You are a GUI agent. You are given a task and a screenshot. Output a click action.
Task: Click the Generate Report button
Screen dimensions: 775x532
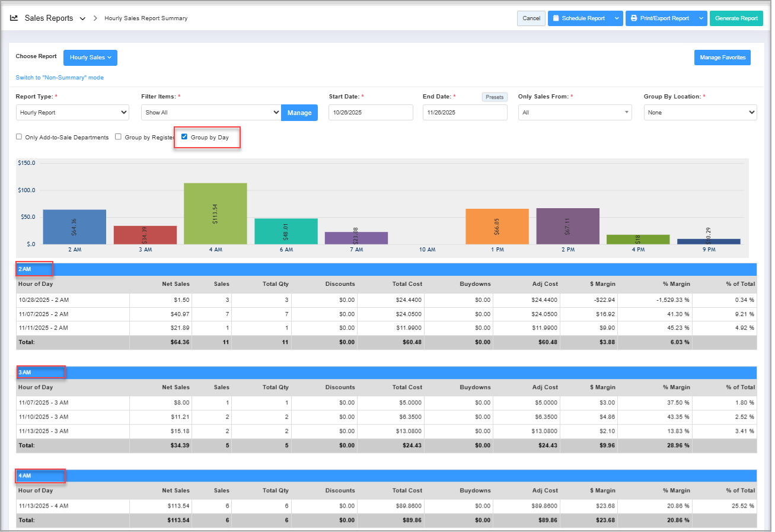pyautogui.click(x=736, y=18)
